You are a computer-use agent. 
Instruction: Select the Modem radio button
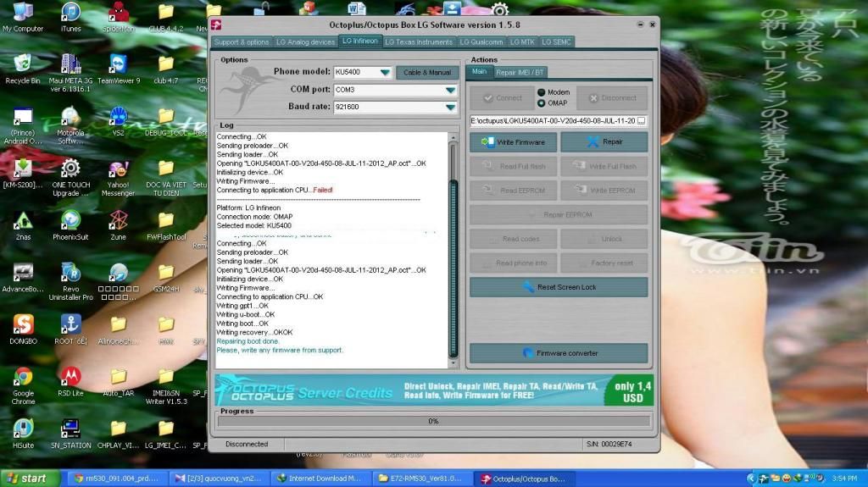pyautogui.click(x=542, y=92)
